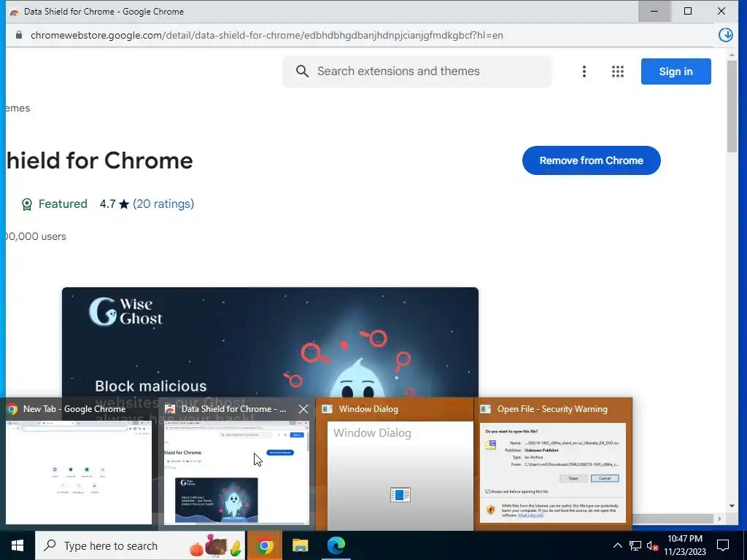747x560 pixels.
Task: Open Chrome from the taskbar
Action: 264,545
